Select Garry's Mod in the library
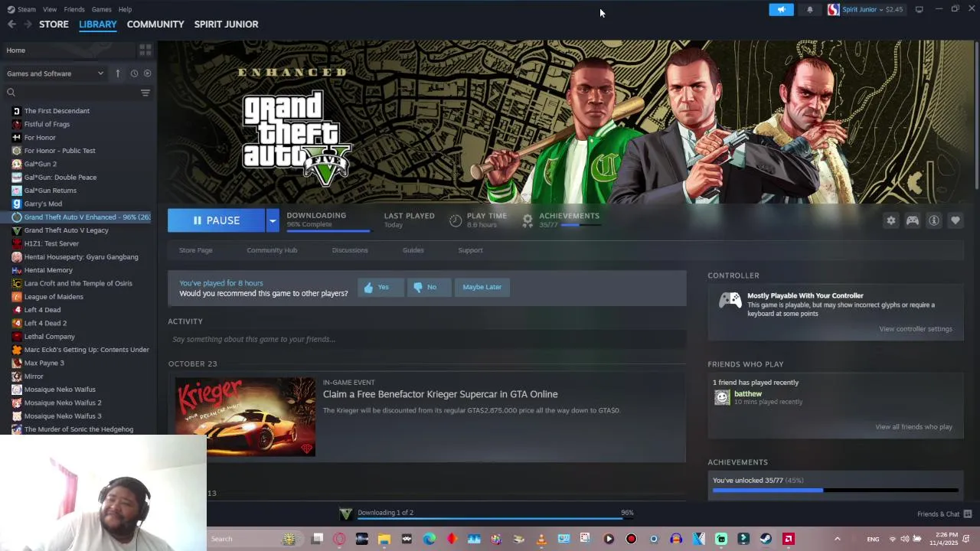This screenshot has height=551, width=980. point(43,204)
